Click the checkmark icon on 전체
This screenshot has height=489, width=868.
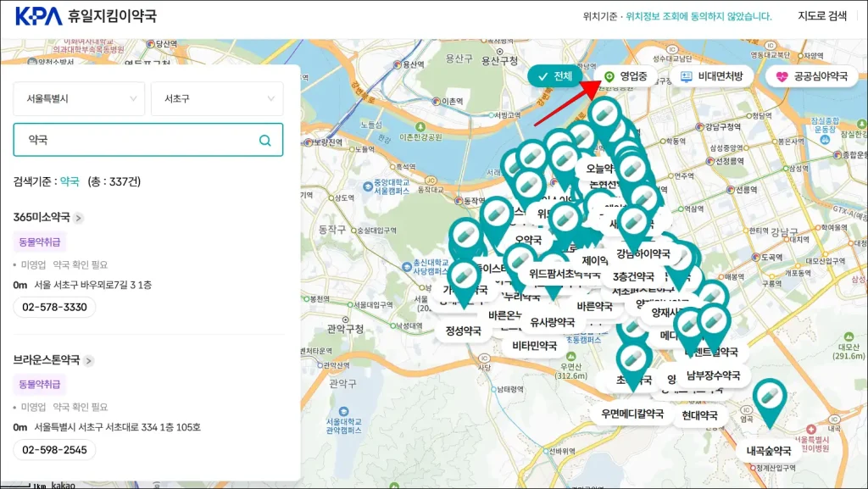pos(542,77)
